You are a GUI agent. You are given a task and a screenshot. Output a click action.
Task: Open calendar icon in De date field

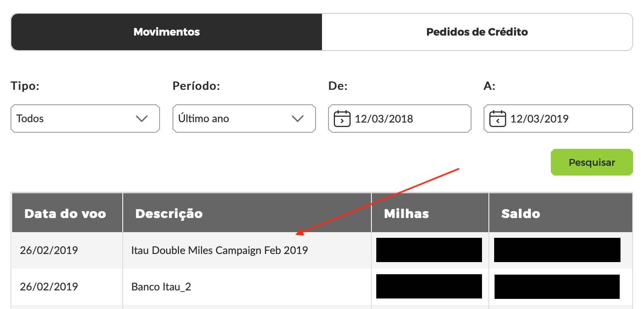click(x=342, y=119)
